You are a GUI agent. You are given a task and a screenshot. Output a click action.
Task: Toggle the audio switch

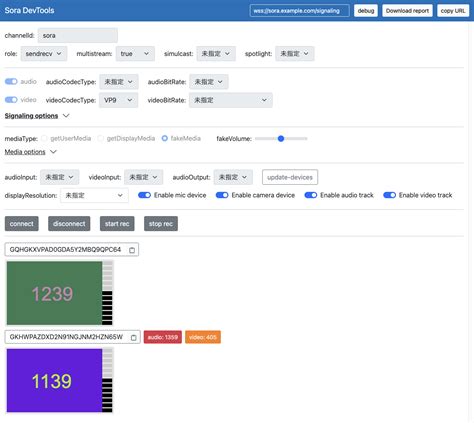tap(11, 81)
